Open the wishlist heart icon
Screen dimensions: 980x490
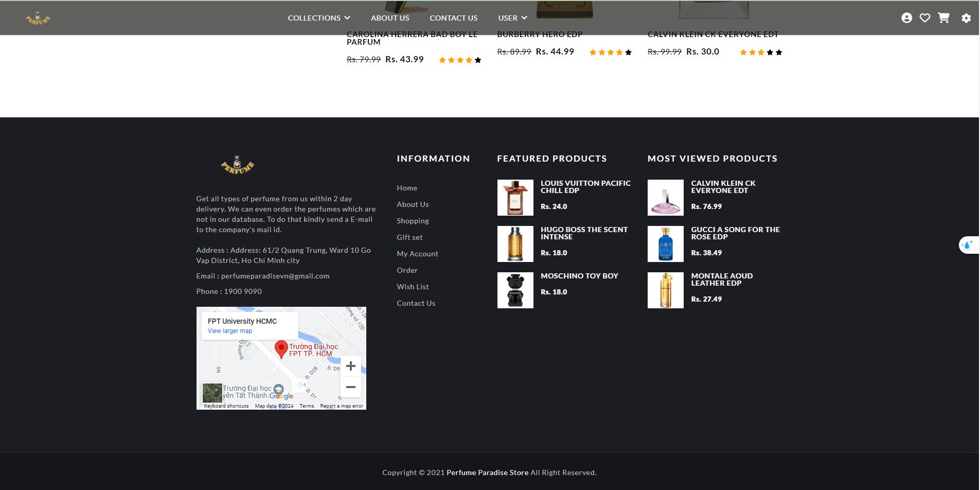point(925,18)
